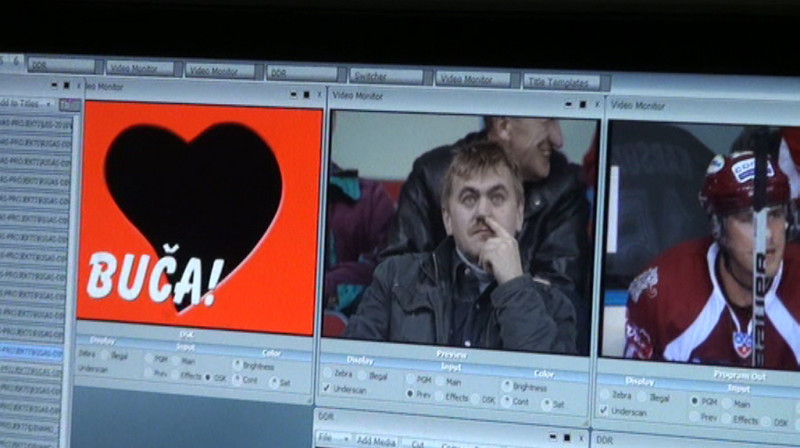800x448 pixels.
Task: Choose Effects input in the Preview monitor
Action: tap(439, 396)
